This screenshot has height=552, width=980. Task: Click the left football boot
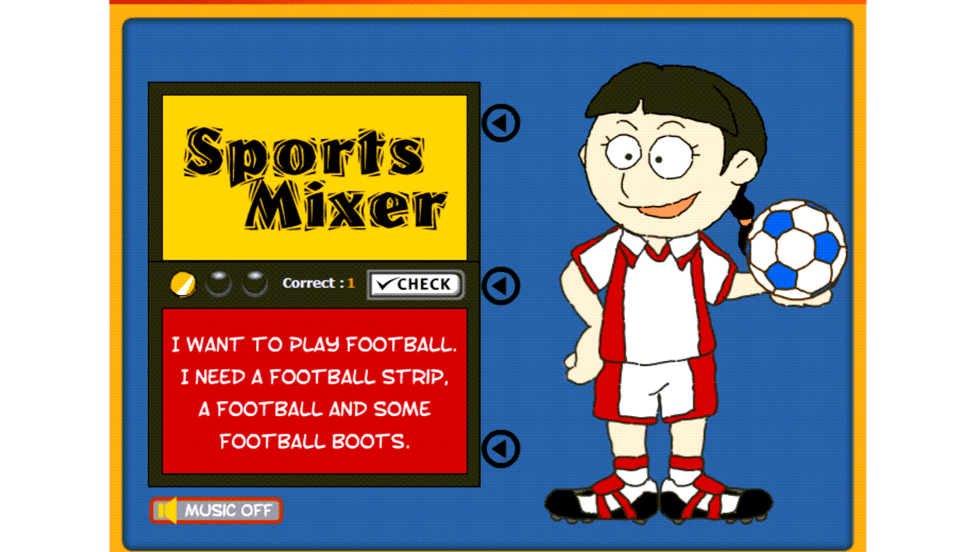click(x=601, y=504)
